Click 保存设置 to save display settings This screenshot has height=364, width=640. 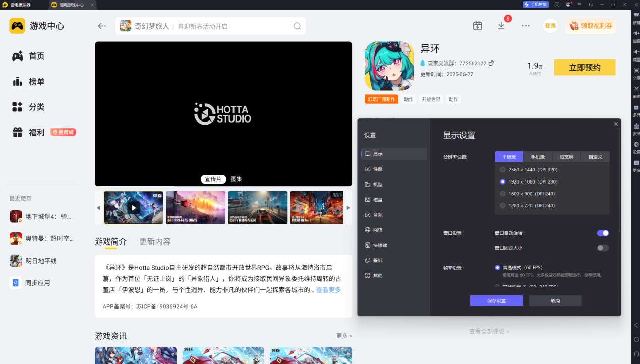click(x=496, y=300)
